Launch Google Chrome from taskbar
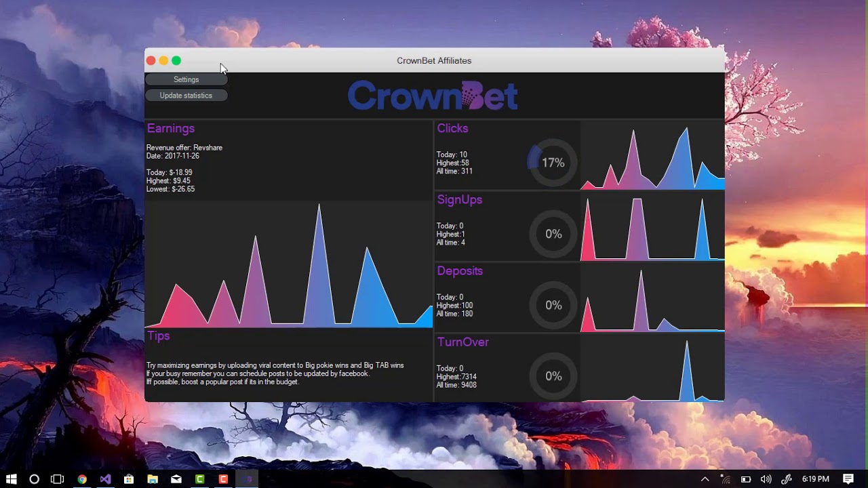 (82, 479)
